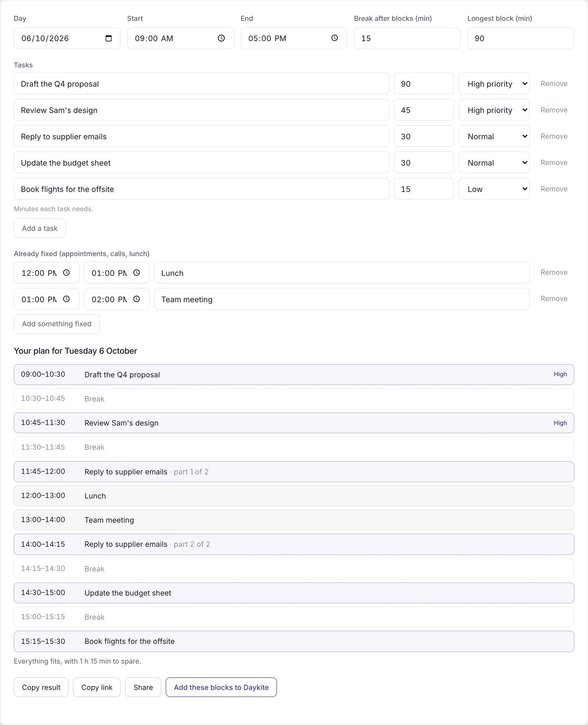This screenshot has height=725, width=588.
Task: Click the clock icon in Start field
Action: tap(221, 38)
